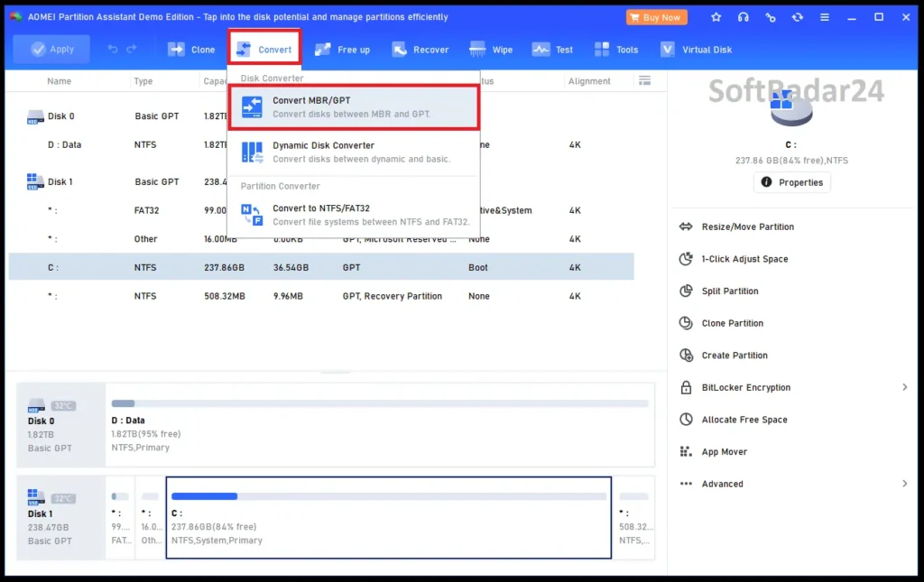
Task: Select Disk 1 in the disk map
Action: 61,517
